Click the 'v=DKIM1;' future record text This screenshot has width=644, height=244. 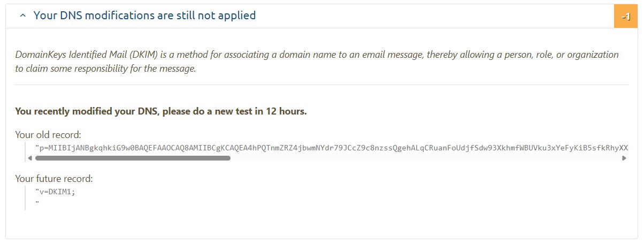56,192
